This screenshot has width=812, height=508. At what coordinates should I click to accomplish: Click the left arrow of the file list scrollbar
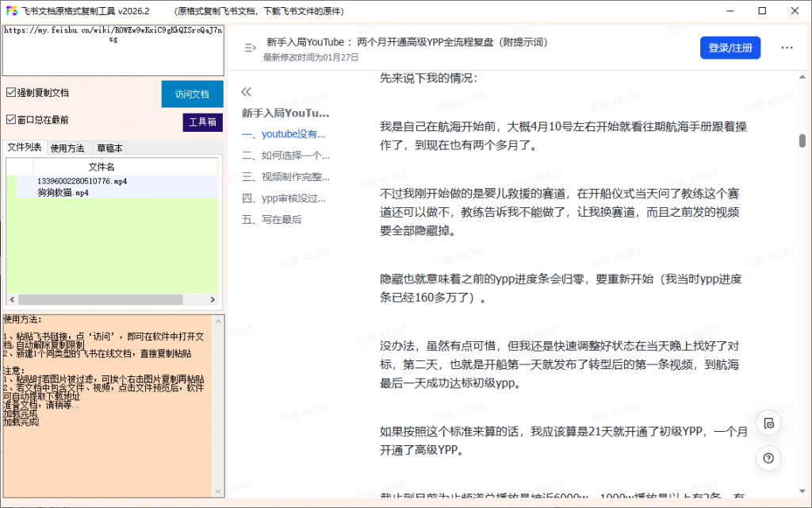pos(11,299)
